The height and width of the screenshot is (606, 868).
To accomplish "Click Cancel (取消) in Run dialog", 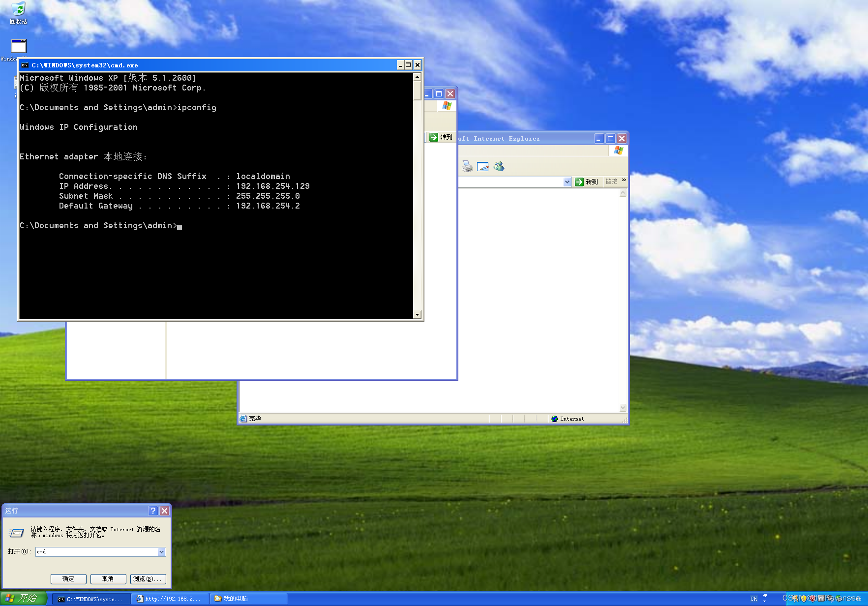I will [108, 579].
